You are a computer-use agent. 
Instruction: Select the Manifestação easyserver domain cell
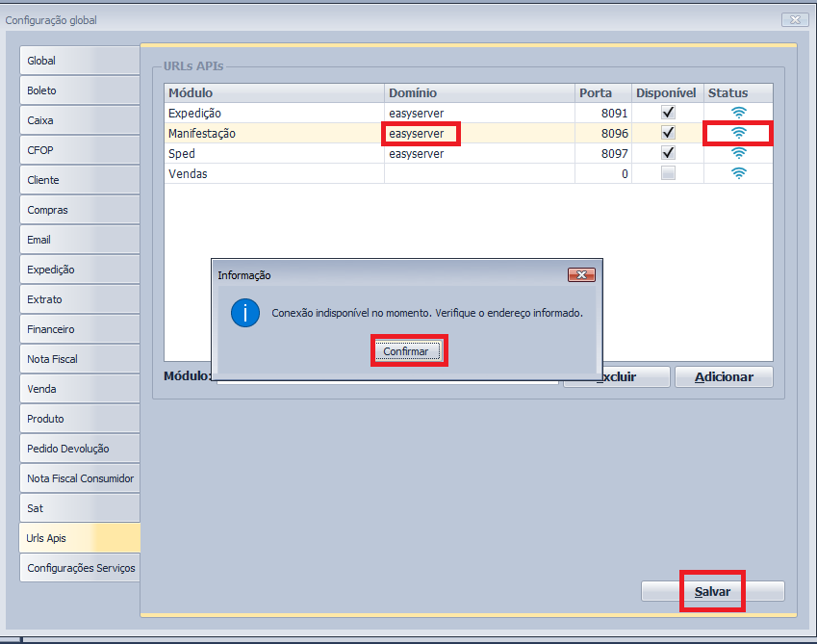[421, 134]
